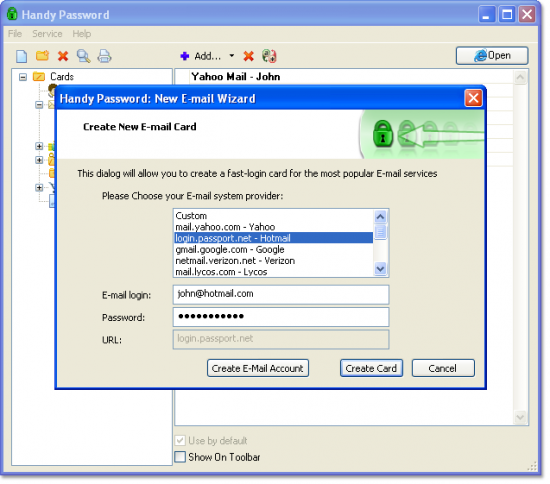Screen dimensions: 550x484
Task: Click the Print toolbar icon
Action: tap(104, 56)
